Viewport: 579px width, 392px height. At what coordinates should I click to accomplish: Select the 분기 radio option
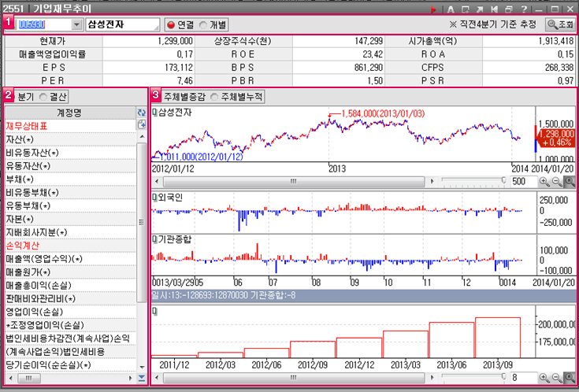click(25, 97)
